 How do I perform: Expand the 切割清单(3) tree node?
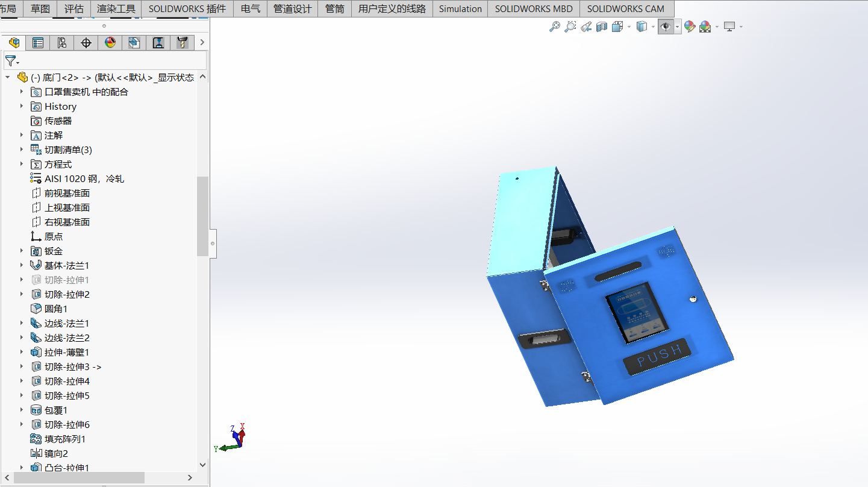pos(22,149)
